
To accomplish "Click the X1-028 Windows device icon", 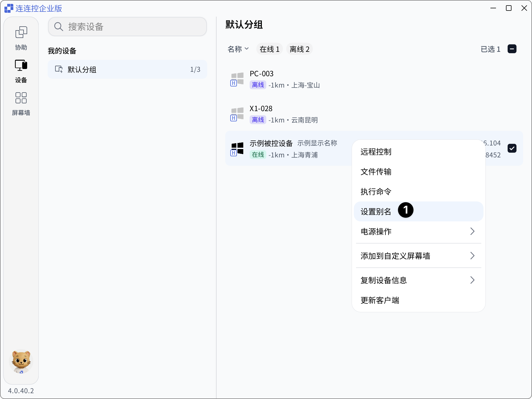I will [x=237, y=114].
